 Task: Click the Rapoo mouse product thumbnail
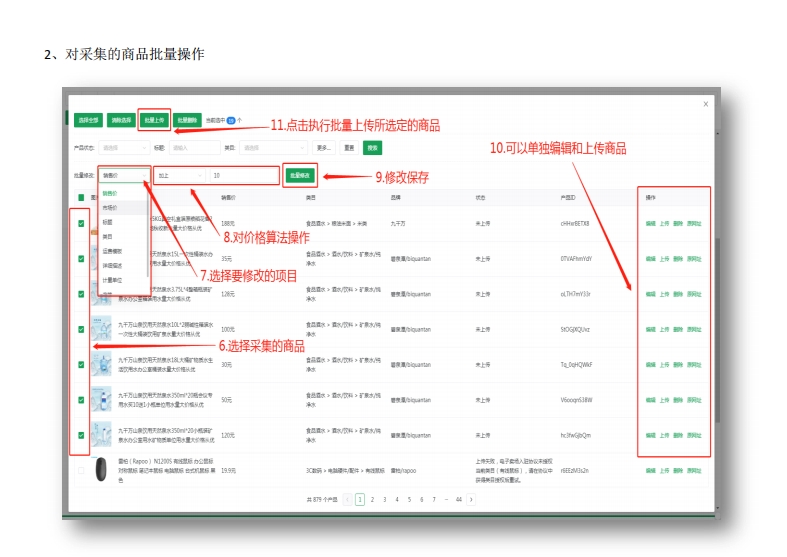[100, 470]
